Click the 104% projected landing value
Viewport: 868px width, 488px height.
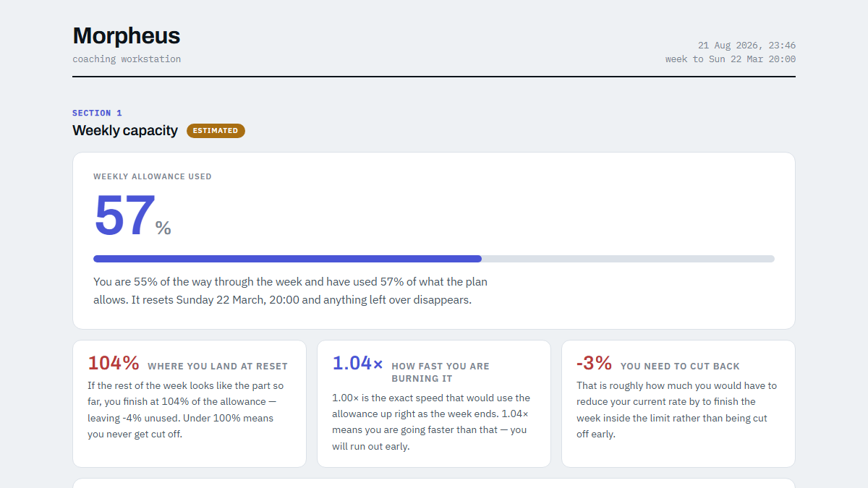(x=114, y=363)
